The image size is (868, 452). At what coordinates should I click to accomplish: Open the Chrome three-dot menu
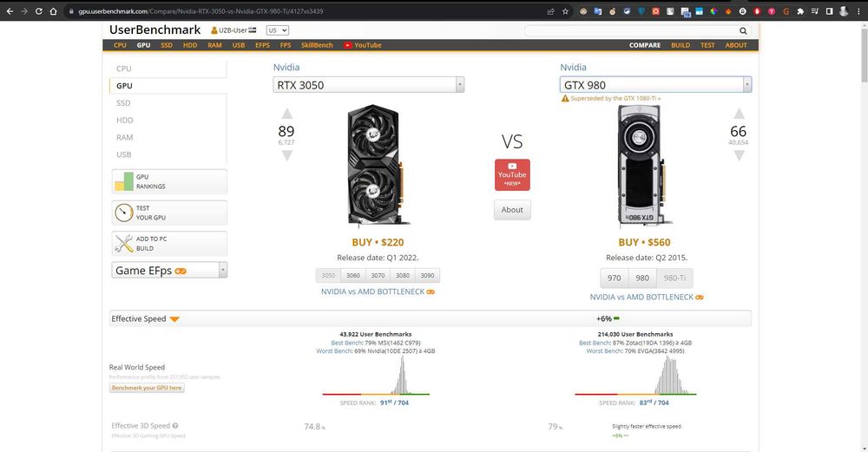(x=858, y=11)
